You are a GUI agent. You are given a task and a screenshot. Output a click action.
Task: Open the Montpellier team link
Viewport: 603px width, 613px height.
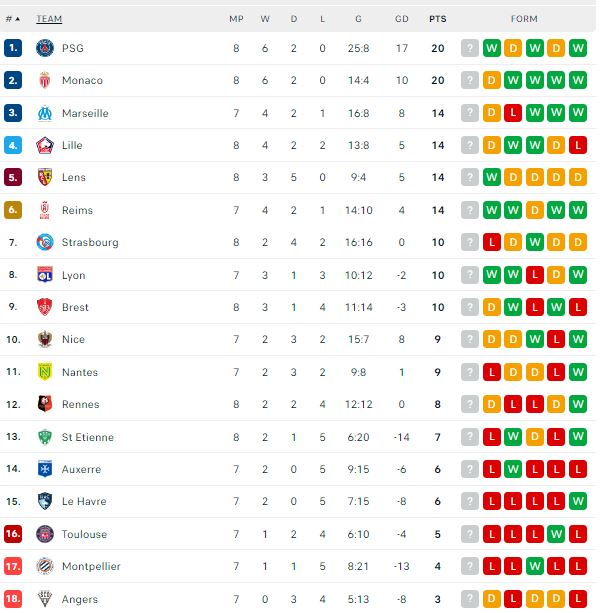91,566
